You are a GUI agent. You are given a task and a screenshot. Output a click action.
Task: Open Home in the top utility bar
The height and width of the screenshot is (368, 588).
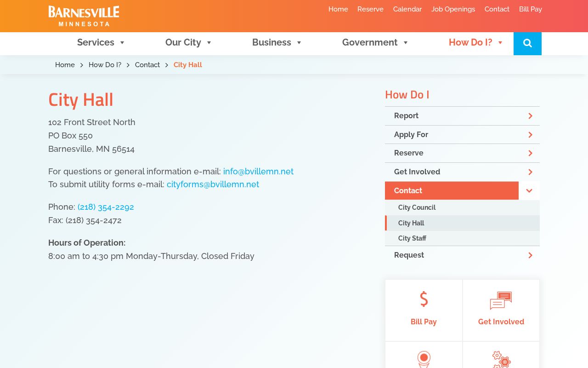(338, 9)
